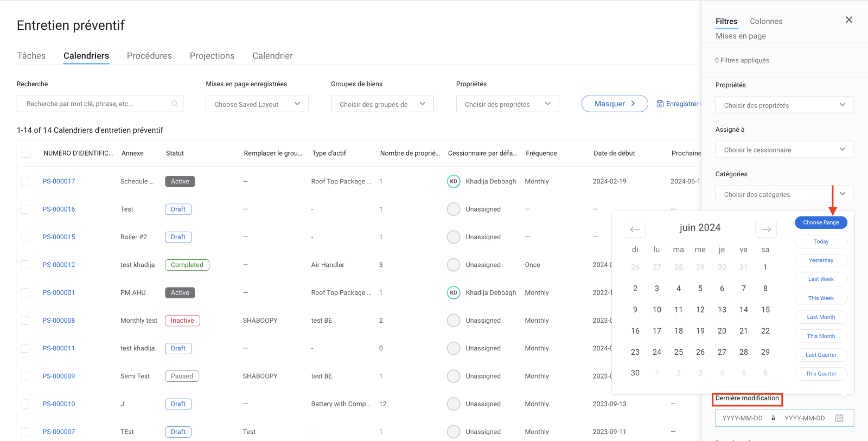Open Choisir des catégories dropdown
The image size is (868, 441).
(784, 194)
